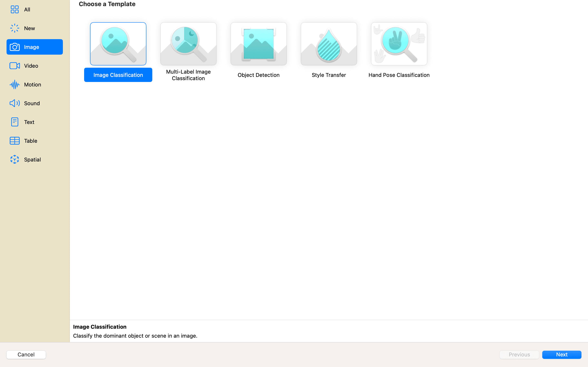
Task: Click the Cancel button
Action: pos(26,354)
